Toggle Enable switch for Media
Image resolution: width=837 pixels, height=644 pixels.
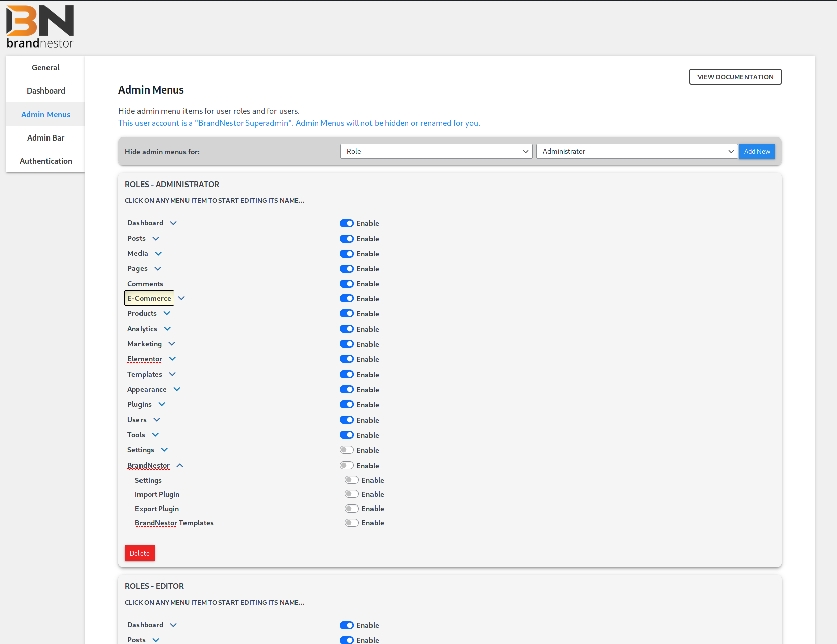pyautogui.click(x=347, y=254)
